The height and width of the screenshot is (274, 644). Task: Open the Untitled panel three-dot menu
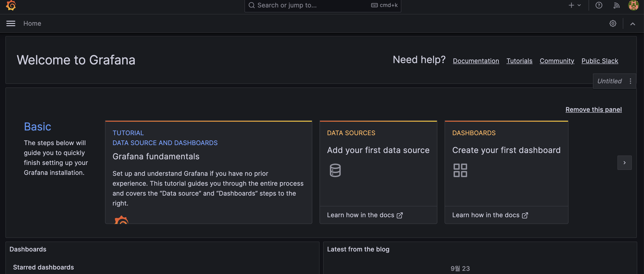630,81
